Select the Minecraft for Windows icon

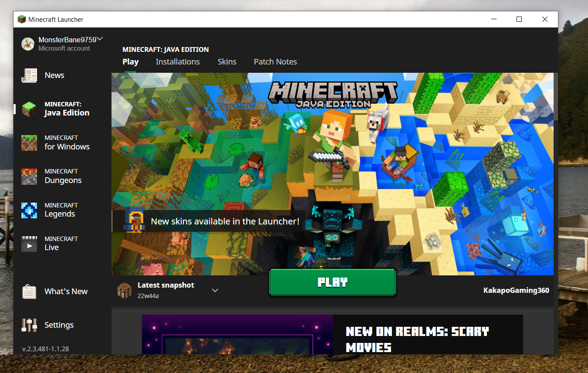point(29,142)
